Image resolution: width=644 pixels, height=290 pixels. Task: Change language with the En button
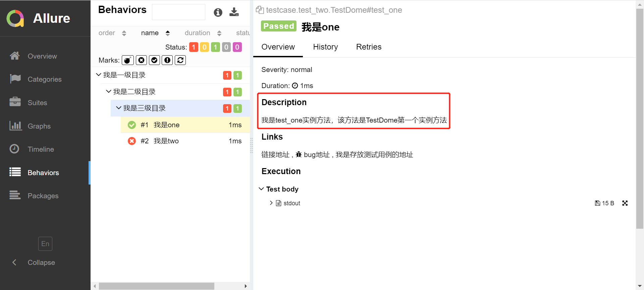click(x=45, y=244)
